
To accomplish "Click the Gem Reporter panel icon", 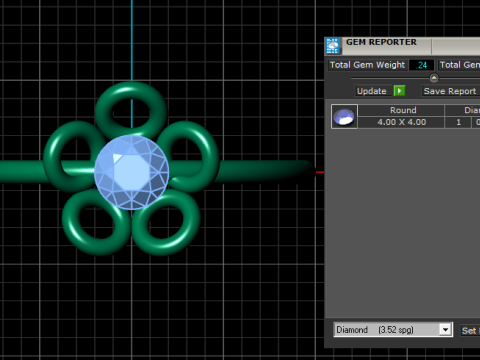I will (x=333, y=46).
